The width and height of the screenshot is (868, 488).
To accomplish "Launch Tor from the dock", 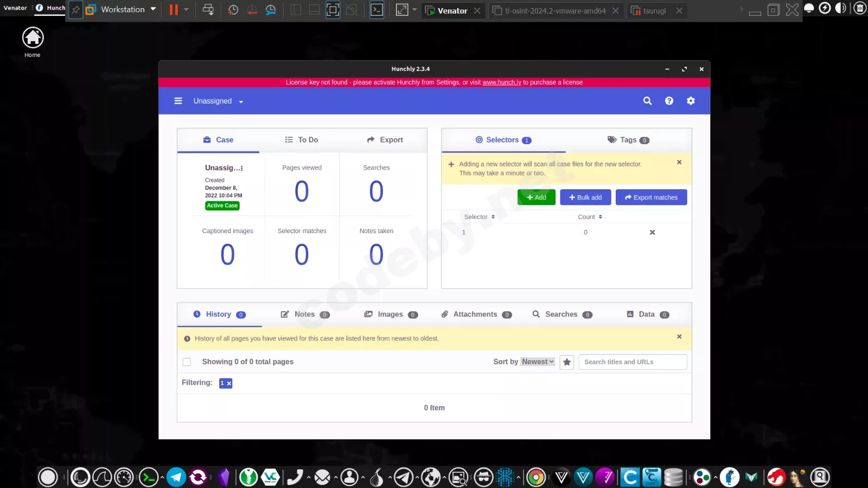I will click(x=376, y=477).
